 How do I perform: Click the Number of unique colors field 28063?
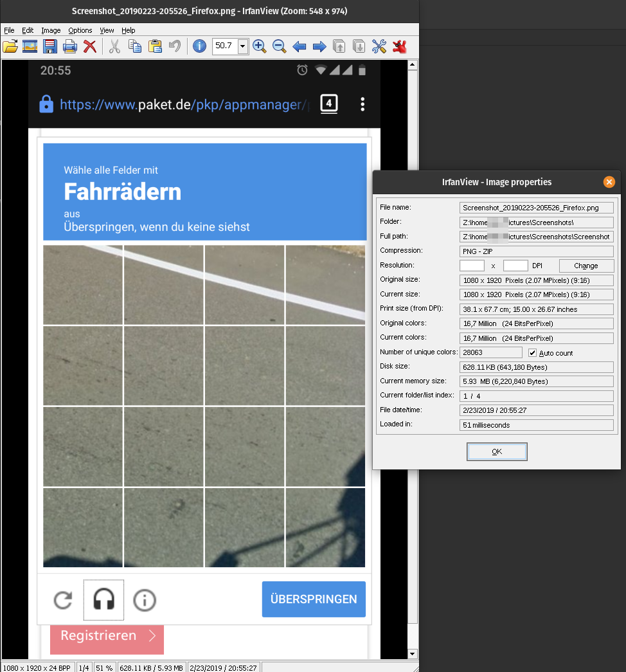(491, 352)
